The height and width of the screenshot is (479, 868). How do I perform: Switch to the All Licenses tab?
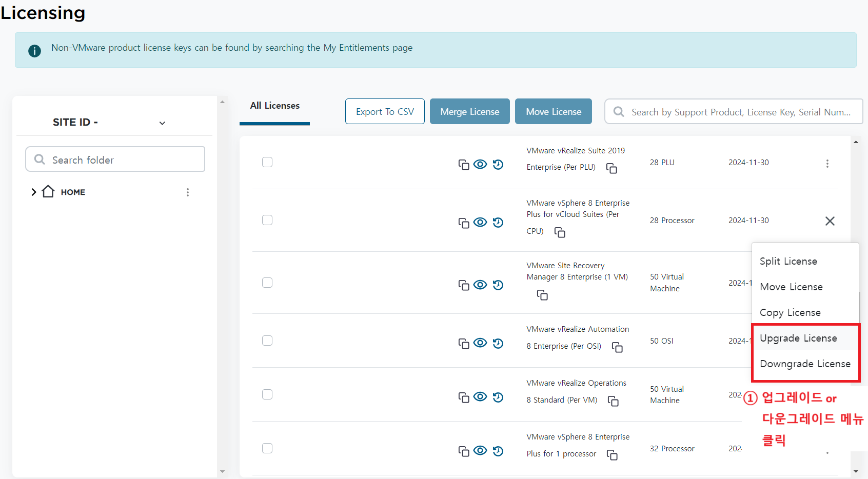click(275, 106)
